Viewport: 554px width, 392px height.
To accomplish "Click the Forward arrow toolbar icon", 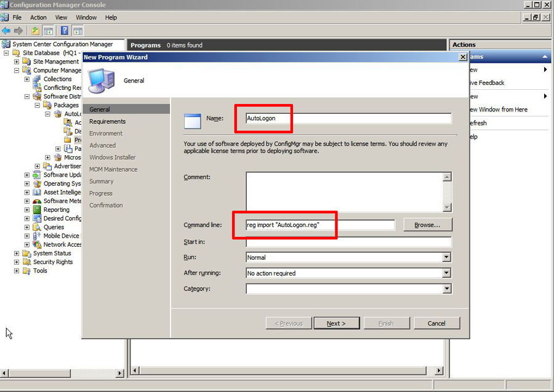I will (x=18, y=31).
